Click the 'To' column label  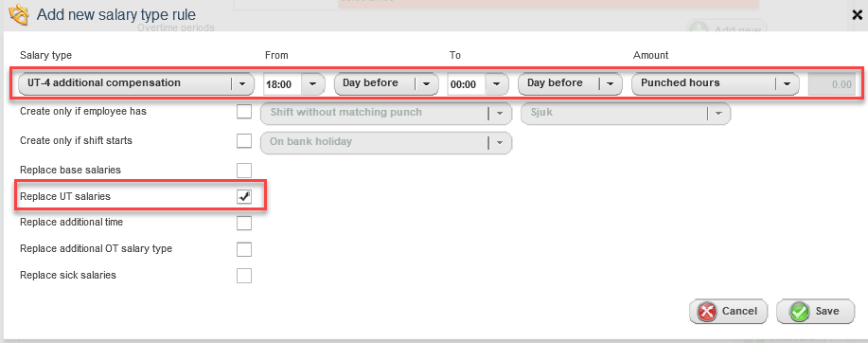pos(455,55)
